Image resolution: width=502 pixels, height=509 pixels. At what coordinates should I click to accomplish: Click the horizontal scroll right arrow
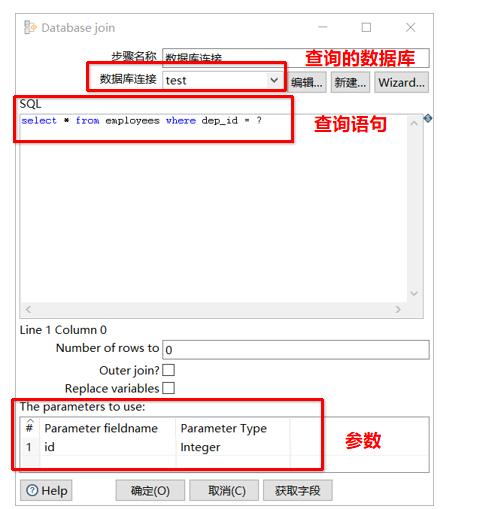click(398, 309)
